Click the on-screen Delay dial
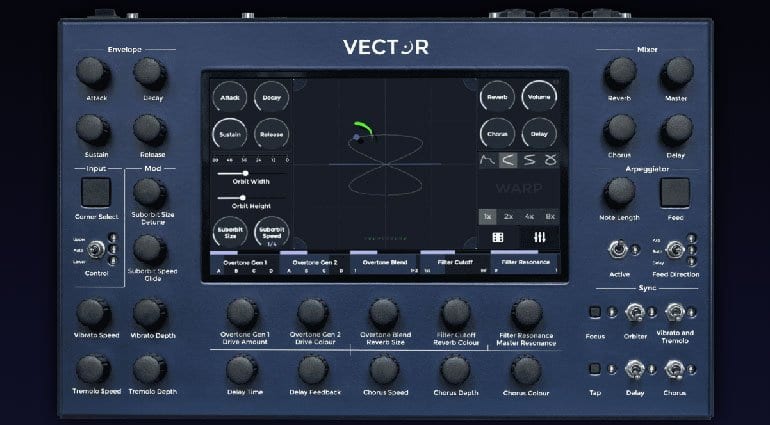 539,133
